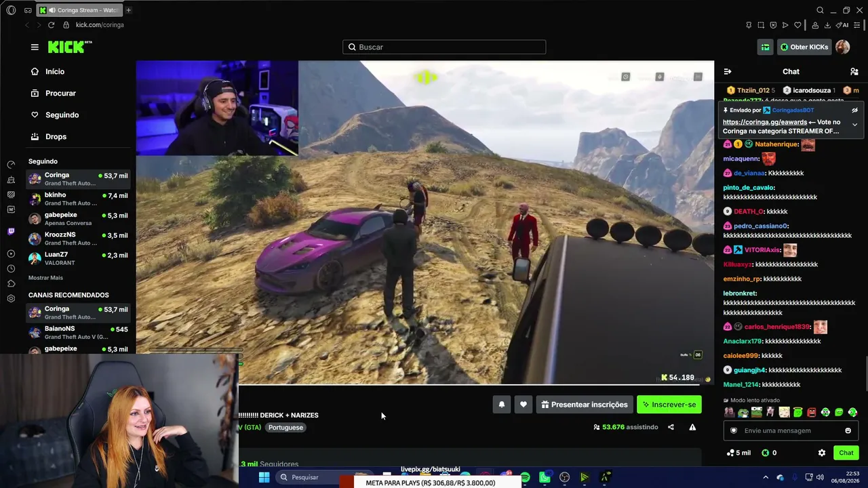Report stream with warning triangle icon

692,427
